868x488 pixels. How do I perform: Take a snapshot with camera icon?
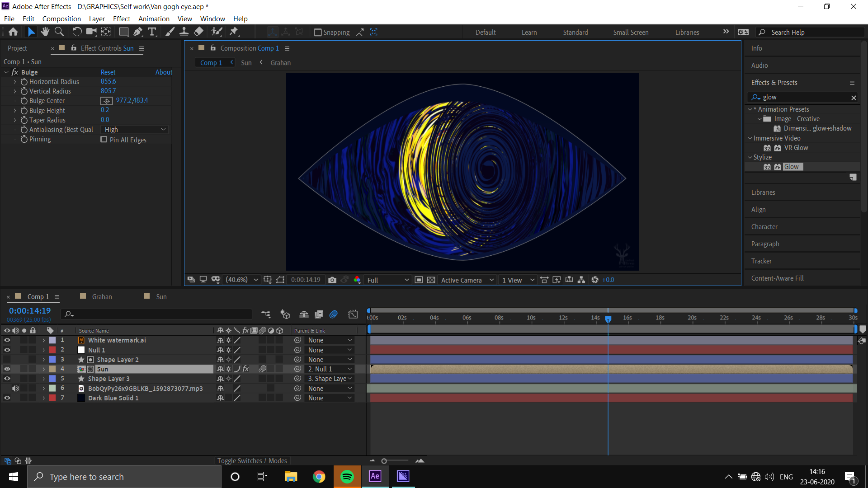[x=332, y=280]
